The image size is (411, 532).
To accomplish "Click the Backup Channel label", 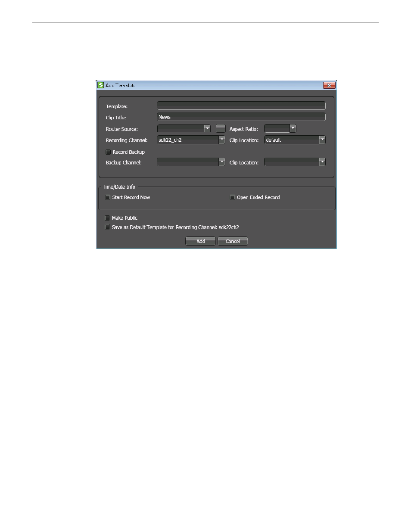I will pos(124,163).
